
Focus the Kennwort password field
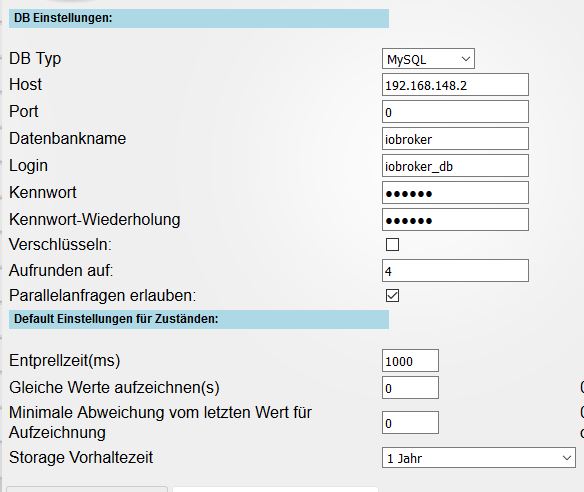point(455,193)
